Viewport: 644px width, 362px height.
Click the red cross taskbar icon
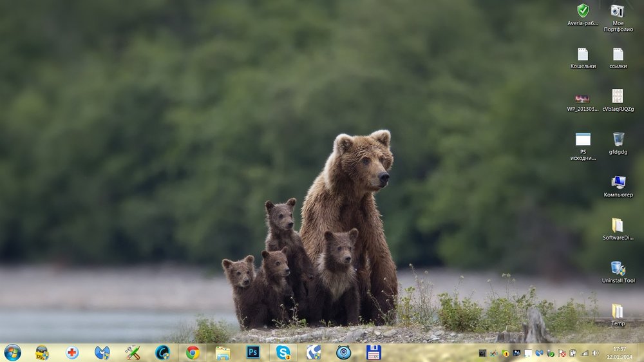point(72,352)
